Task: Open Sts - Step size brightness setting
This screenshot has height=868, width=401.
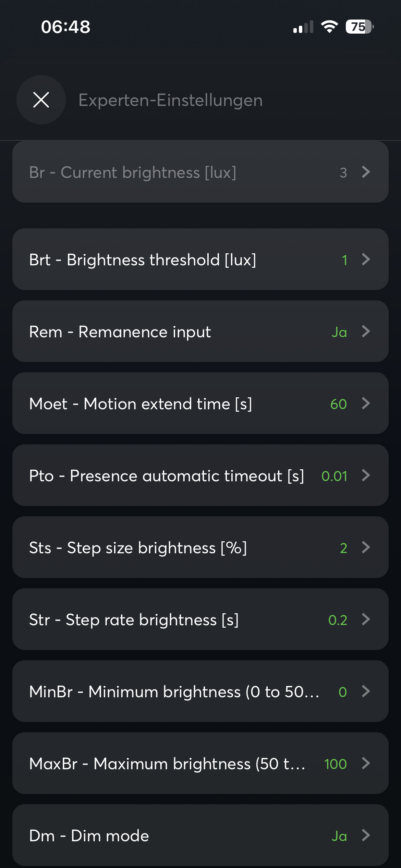Action: click(138, 547)
